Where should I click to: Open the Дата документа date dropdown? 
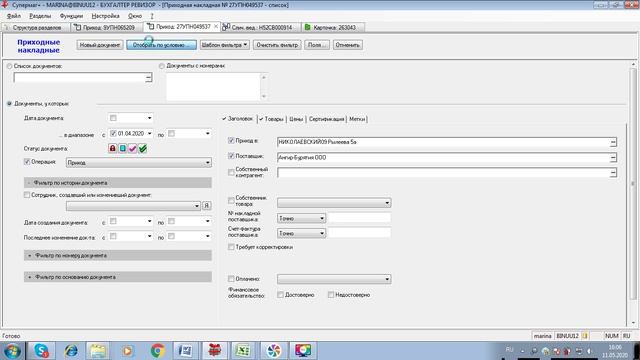(x=149, y=118)
